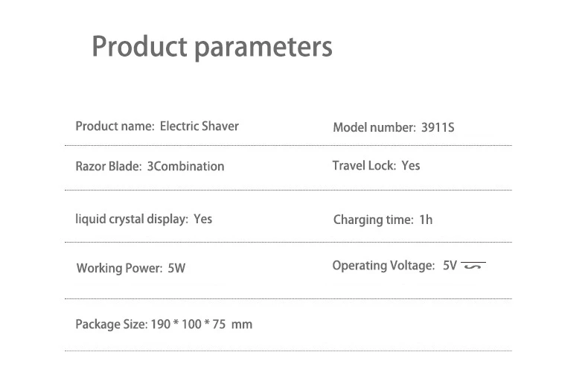Click the Product parameters heading
This screenshot has height=387, width=588.
tap(211, 47)
